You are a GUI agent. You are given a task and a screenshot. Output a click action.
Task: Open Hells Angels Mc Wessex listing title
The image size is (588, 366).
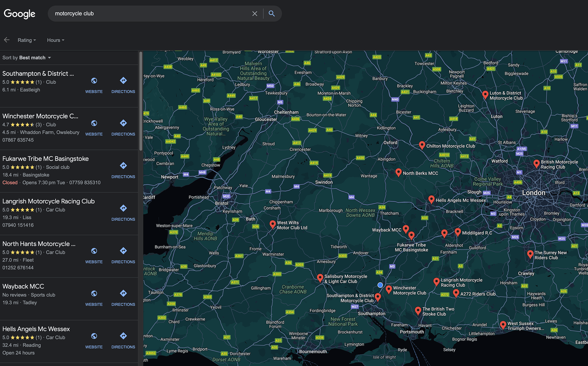[x=36, y=329]
